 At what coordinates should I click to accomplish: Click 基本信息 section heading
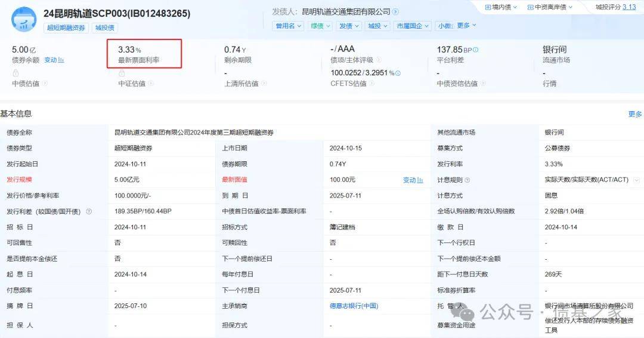tap(16, 114)
